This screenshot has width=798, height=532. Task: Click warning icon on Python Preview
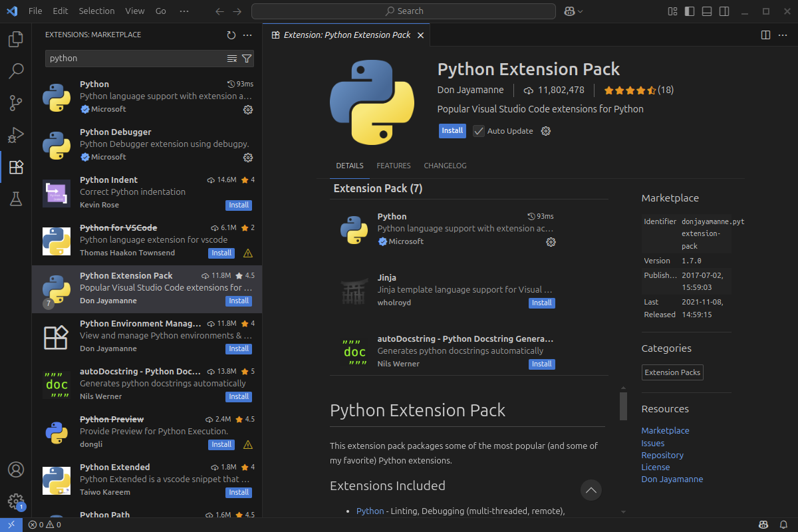coord(248,445)
